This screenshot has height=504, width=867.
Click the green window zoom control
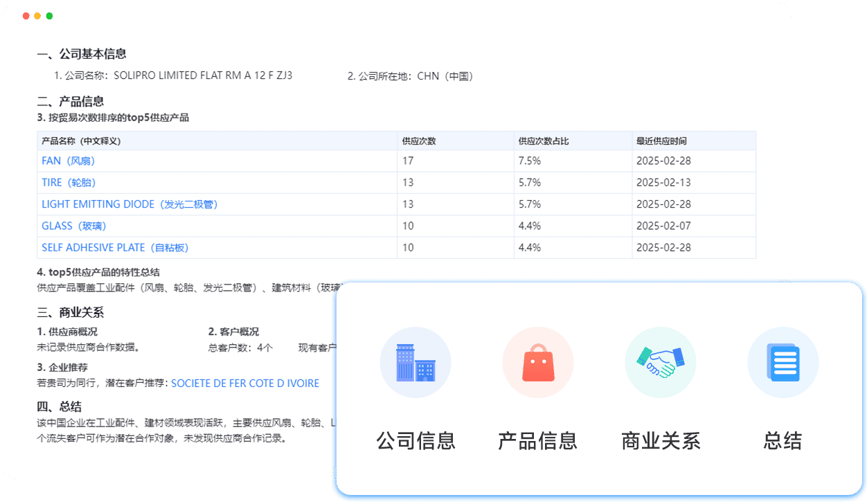[x=48, y=15]
